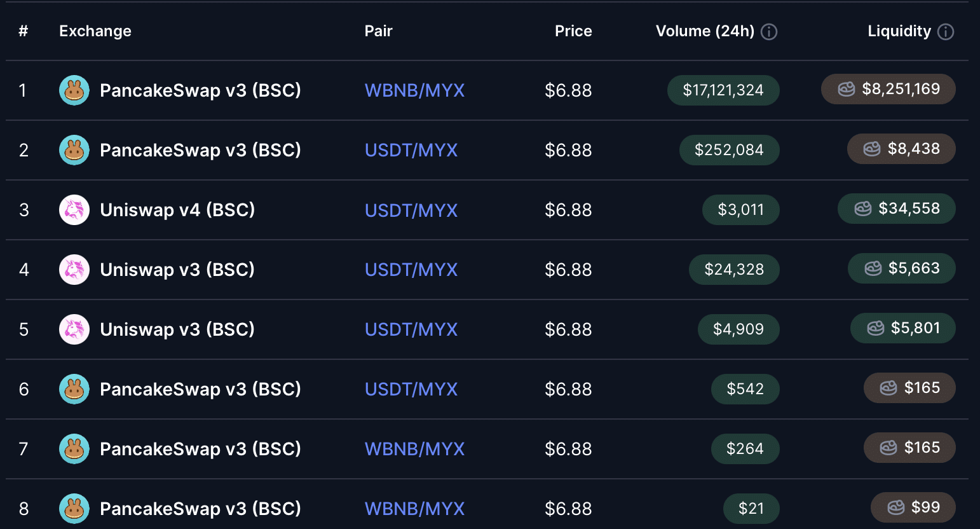Sort by the Price column header
This screenshot has height=529, width=980.
tap(573, 31)
